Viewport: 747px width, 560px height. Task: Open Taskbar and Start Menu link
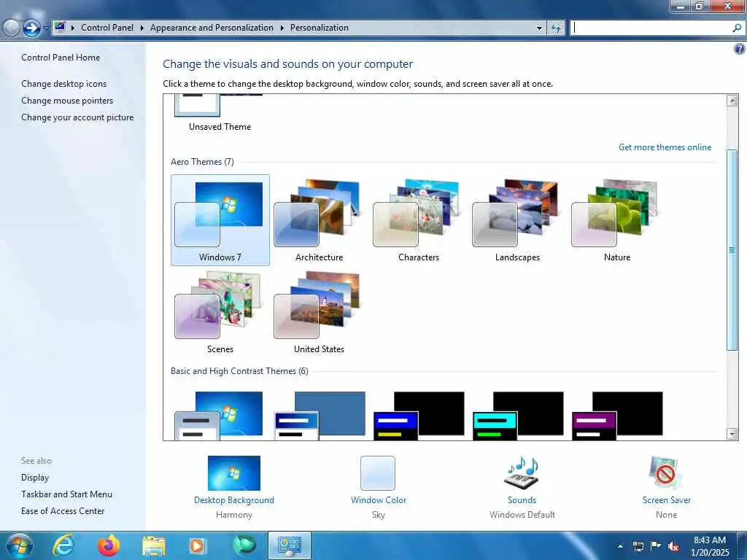point(66,494)
